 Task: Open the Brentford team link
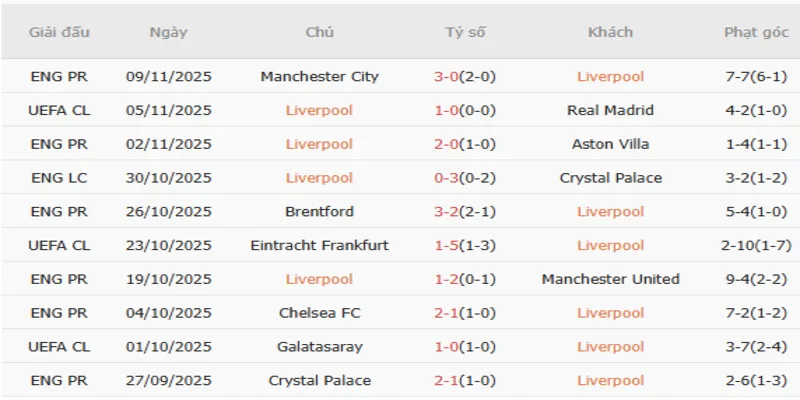click(319, 212)
